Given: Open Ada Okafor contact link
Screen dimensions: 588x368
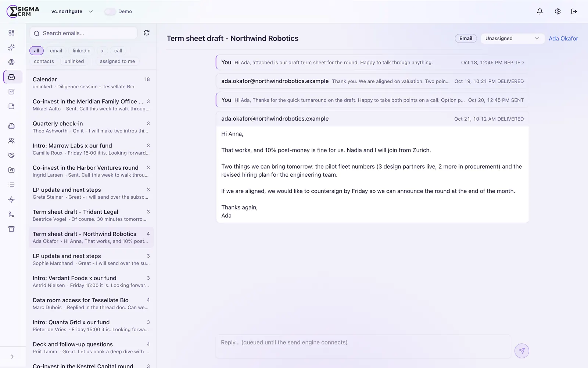Looking at the screenshot, I should click(x=563, y=38).
